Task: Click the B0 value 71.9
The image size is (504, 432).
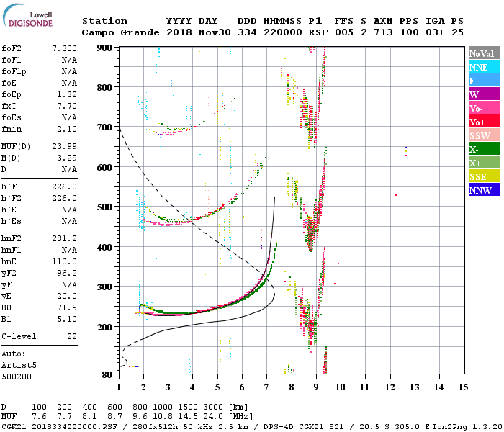Action: click(x=67, y=307)
